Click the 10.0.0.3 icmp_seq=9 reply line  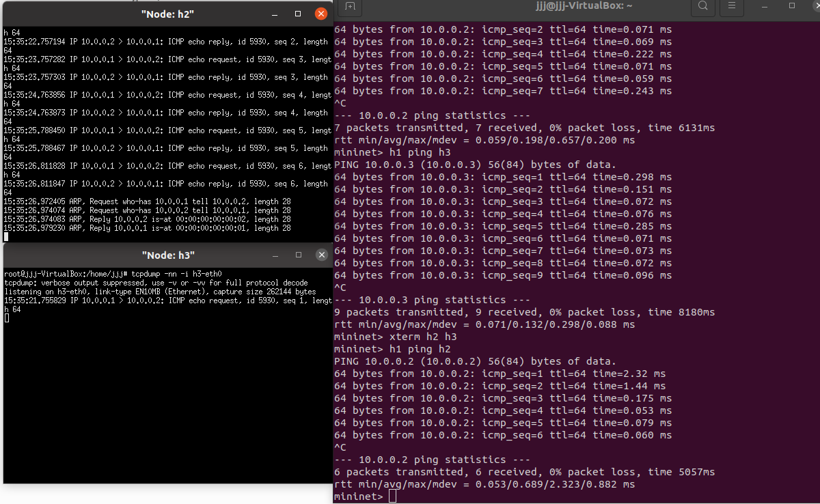click(503, 275)
